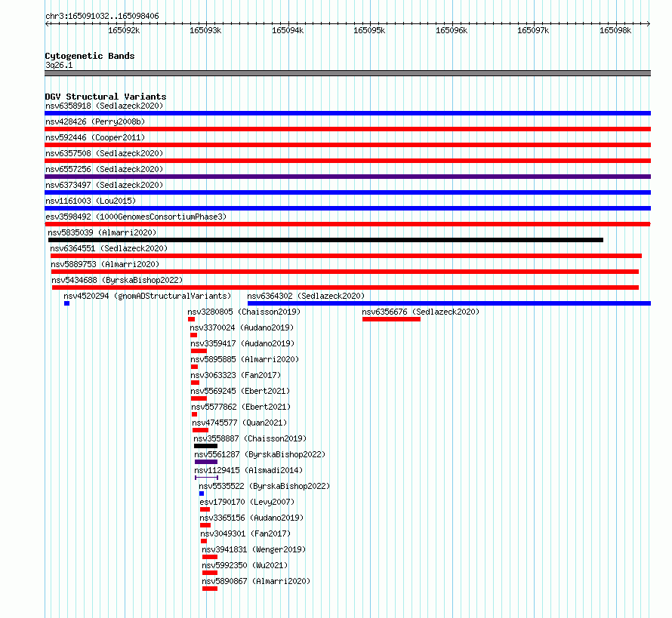Viewport: 672px width, 618px height.
Task: Open nsv428426 (Perry2008b) variant label
Action: tap(95, 121)
